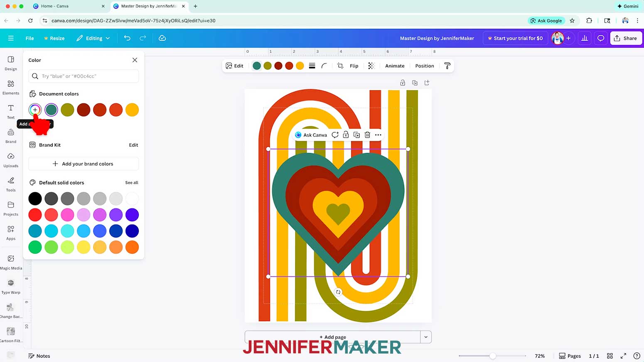The height and width of the screenshot is (362, 644).
Task: Open grid view icon in bottom bar
Action: (x=610, y=356)
